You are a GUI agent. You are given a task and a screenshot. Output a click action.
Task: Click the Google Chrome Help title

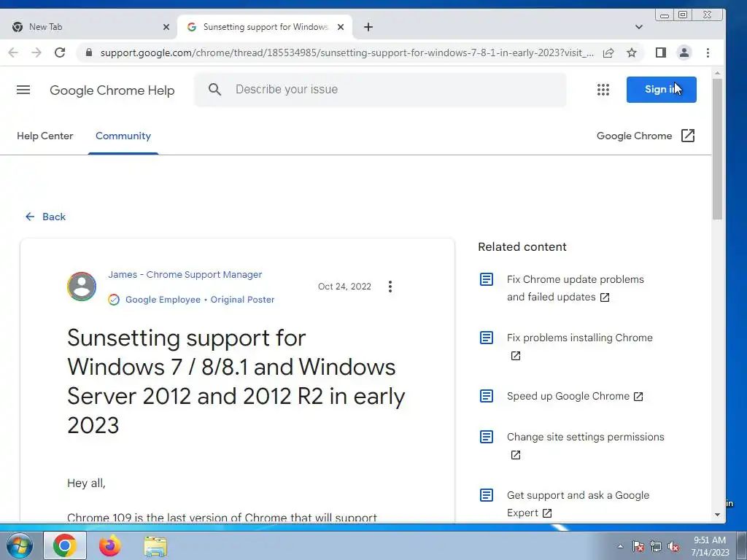pos(112,90)
